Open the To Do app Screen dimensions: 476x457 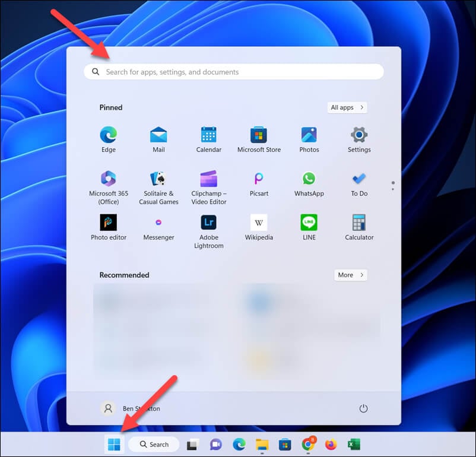pyautogui.click(x=359, y=183)
